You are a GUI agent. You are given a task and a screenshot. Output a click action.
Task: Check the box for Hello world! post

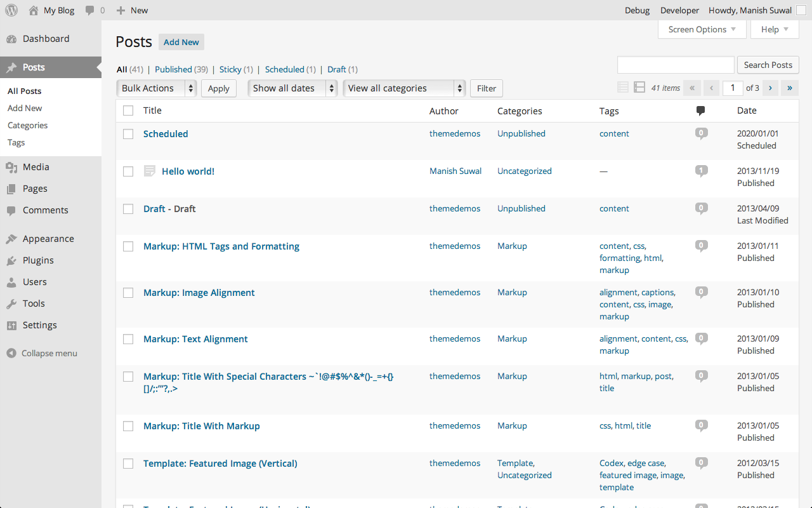pyautogui.click(x=128, y=171)
